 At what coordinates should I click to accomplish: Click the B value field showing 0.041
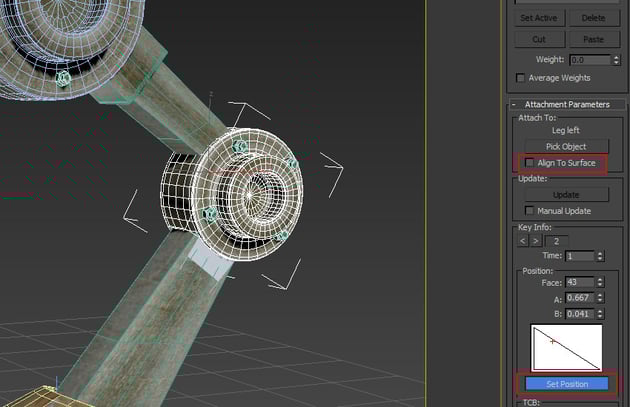pos(579,314)
